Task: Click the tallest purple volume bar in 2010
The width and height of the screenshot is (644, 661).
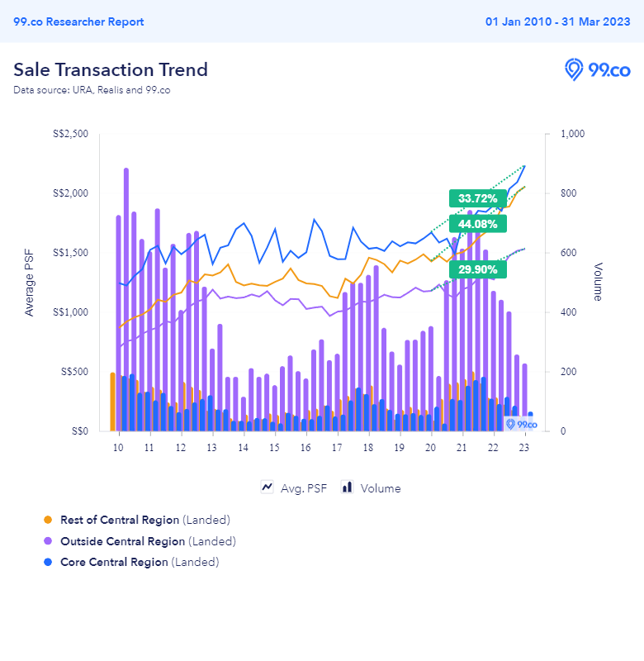Action: (x=126, y=299)
